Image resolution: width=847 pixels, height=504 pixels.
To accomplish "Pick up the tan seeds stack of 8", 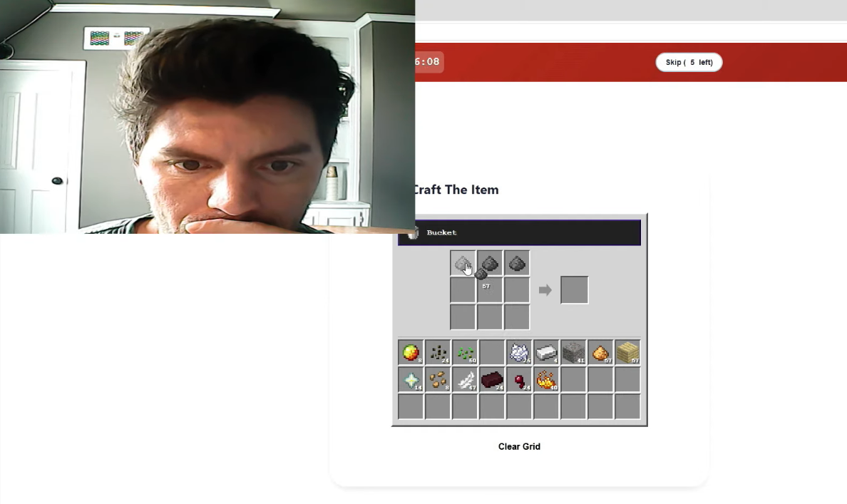I will 438,380.
